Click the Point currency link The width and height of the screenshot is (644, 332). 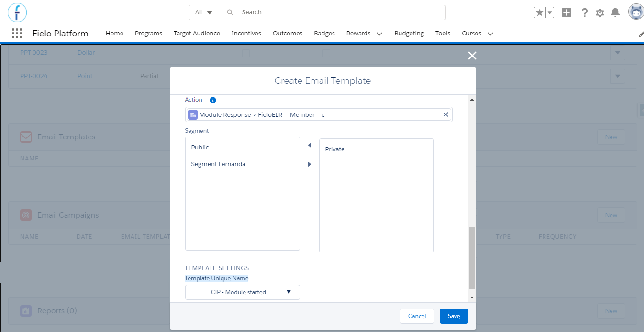(x=85, y=76)
